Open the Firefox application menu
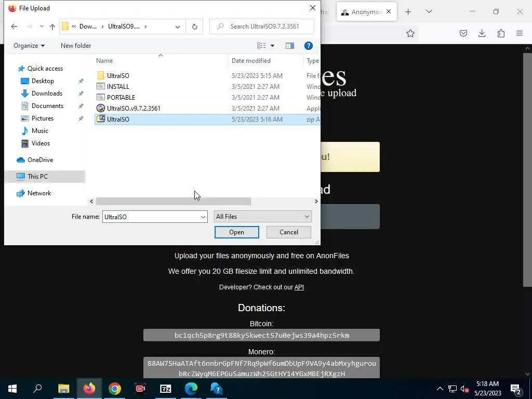Screen dimensions: 532x399 coord(520,33)
